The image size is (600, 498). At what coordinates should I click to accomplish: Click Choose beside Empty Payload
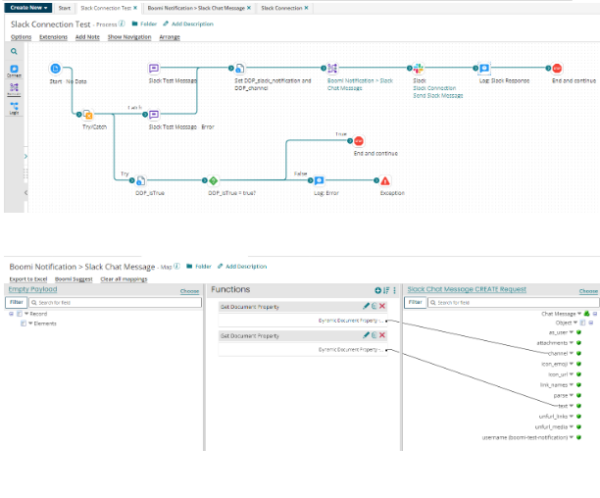tap(189, 291)
